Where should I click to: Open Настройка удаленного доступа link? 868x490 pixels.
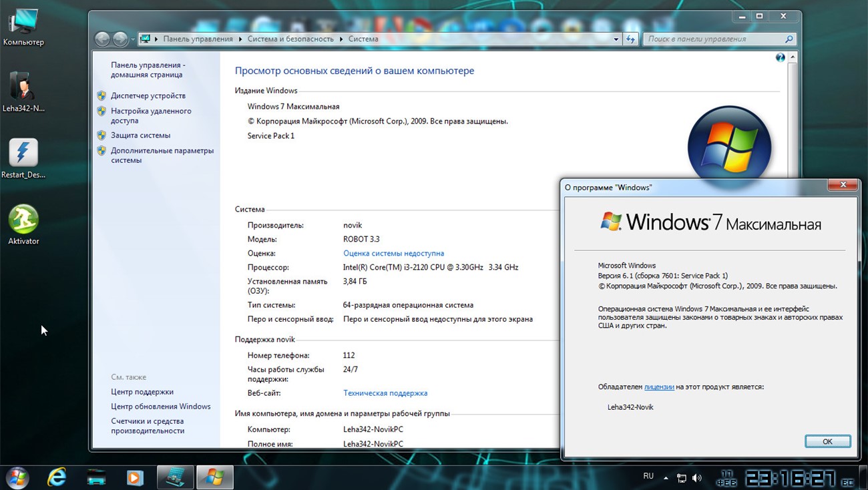[151, 116]
